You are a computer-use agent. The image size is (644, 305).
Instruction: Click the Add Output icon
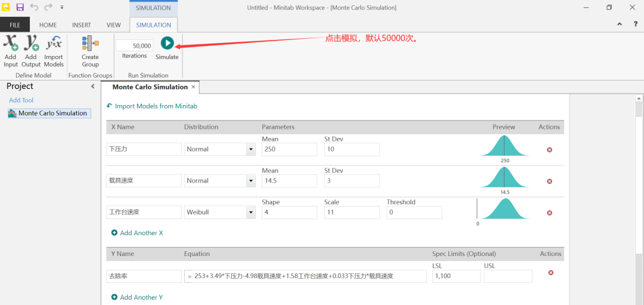tap(31, 43)
